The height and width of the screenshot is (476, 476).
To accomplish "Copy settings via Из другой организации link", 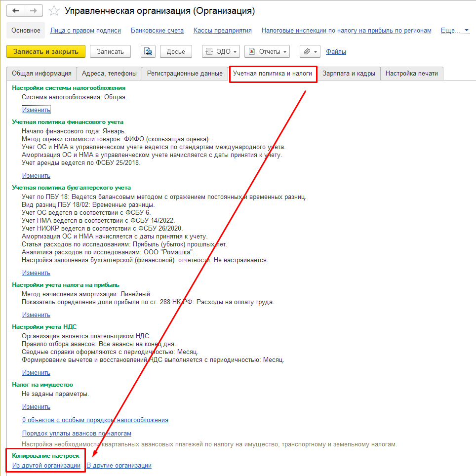I will click(x=46, y=466).
